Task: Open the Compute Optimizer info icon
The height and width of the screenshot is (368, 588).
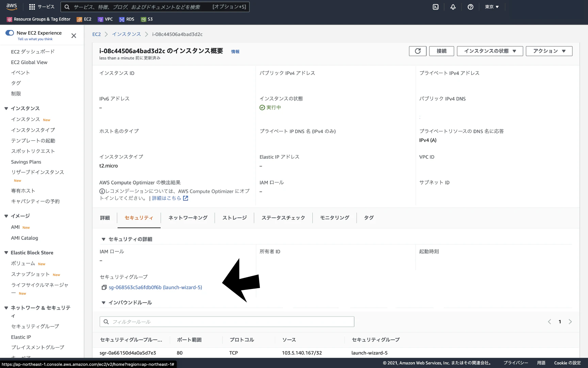Action: [102, 191]
